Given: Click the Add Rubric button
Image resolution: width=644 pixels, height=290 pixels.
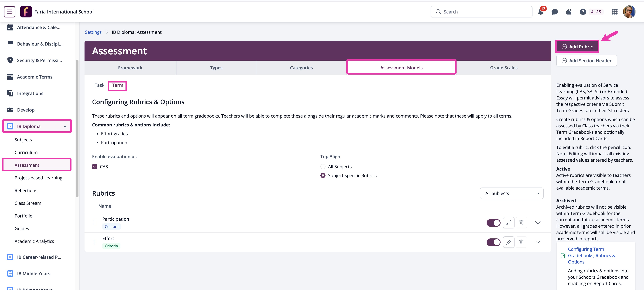Looking at the screenshot, I should [577, 46].
